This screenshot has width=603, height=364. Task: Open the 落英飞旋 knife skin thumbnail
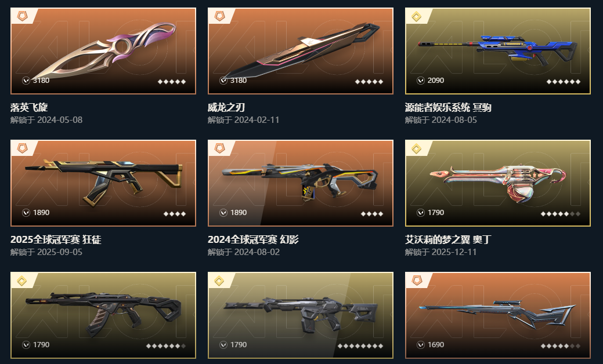pyautogui.click(x=103, y=50)
